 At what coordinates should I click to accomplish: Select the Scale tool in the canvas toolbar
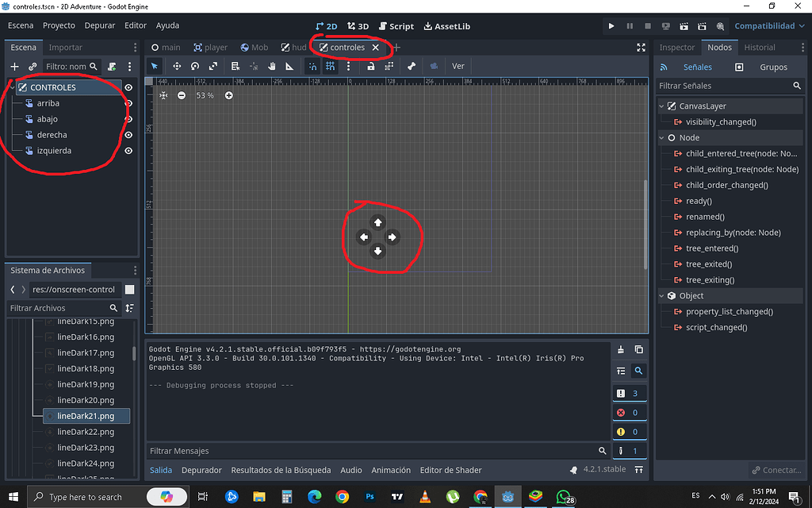click(213, 66)
